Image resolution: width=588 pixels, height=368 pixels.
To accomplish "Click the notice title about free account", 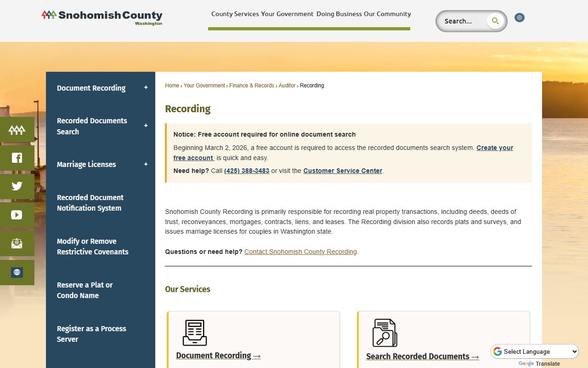I will tap(265, 134).
